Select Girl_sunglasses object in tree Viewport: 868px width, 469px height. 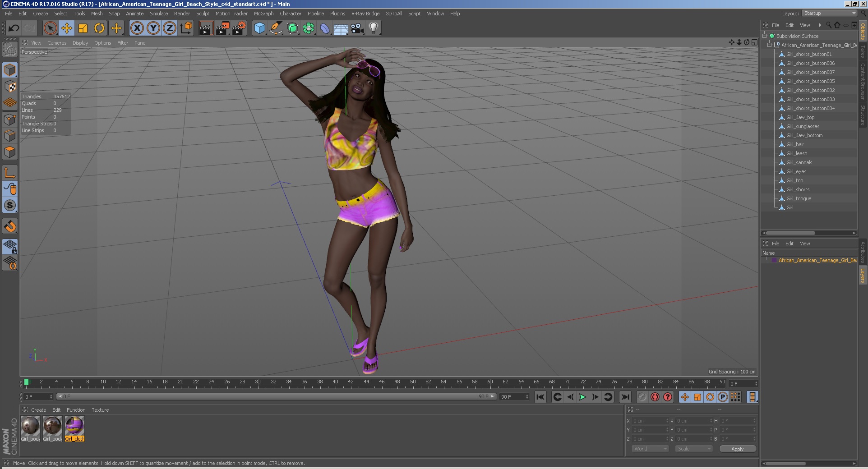(803, 126)
